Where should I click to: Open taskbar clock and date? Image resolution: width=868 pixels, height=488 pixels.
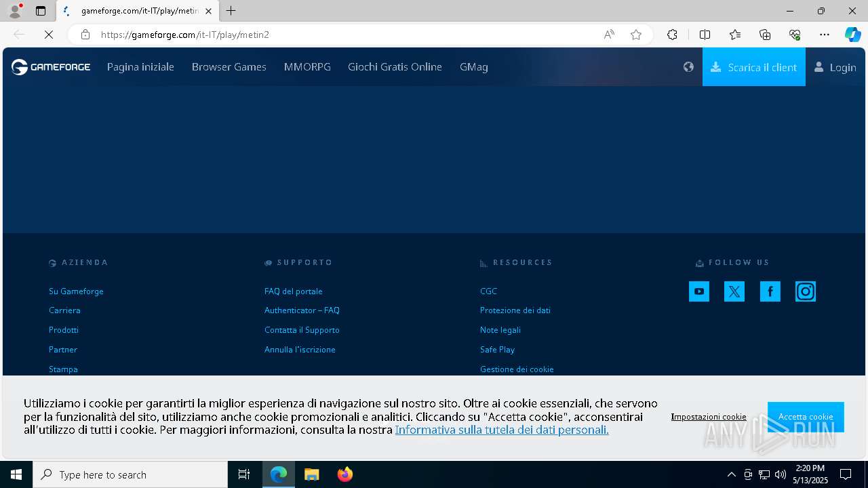810,474
